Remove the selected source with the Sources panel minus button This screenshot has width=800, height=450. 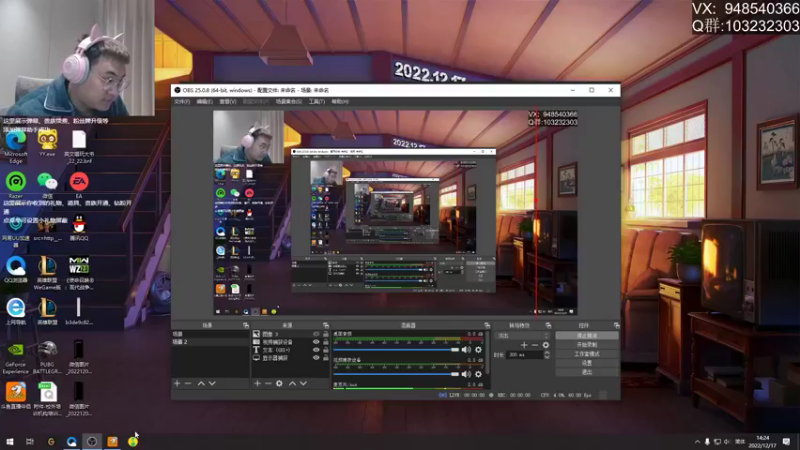(268, 383)
